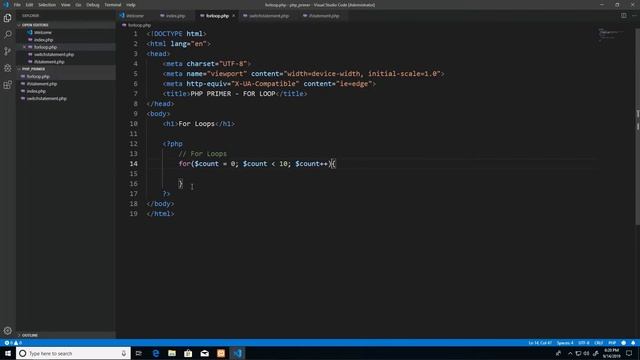This screenshot has height=360, width=640.
Task: Open Windows Start menu
Action: point(8,353)
